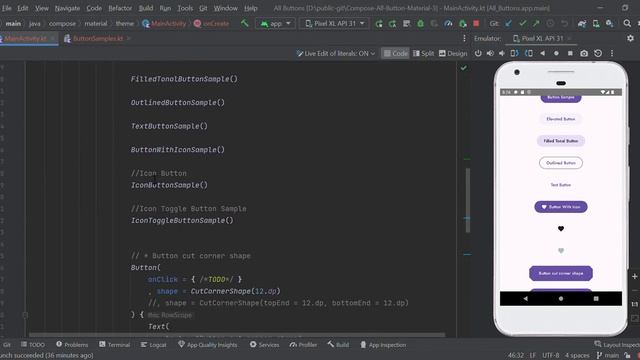Click the main Git branch status widget

(x=608, y=356)
